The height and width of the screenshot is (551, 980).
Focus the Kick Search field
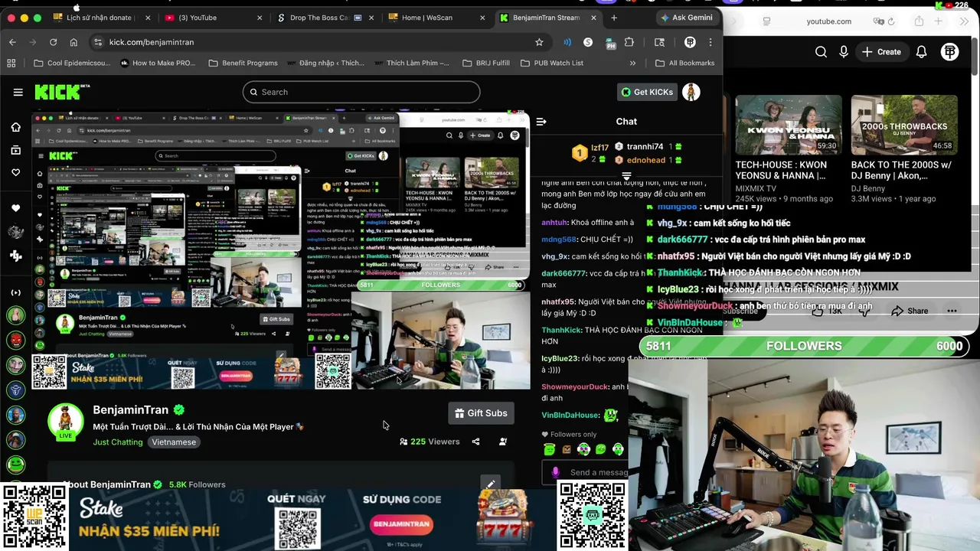[x=361, y=92]
